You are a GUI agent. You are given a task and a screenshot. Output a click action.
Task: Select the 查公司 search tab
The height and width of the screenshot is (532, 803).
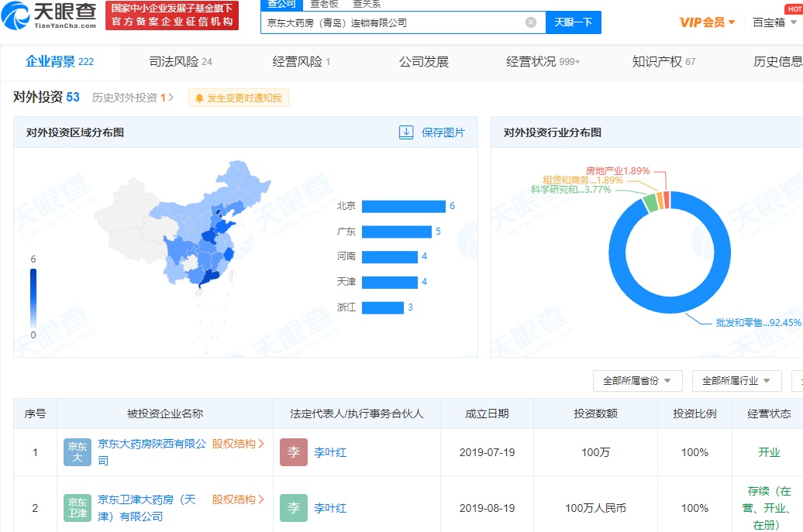click(x=281, y=5)
